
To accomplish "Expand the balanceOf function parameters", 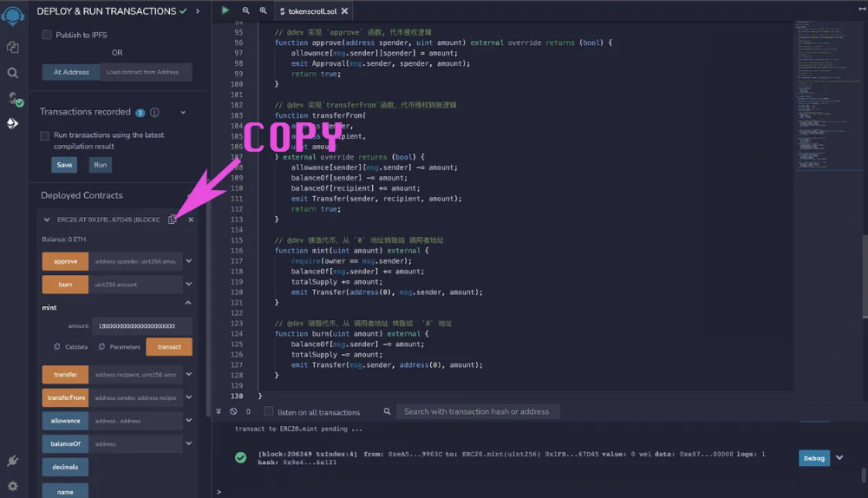I will tap(189, 443).
